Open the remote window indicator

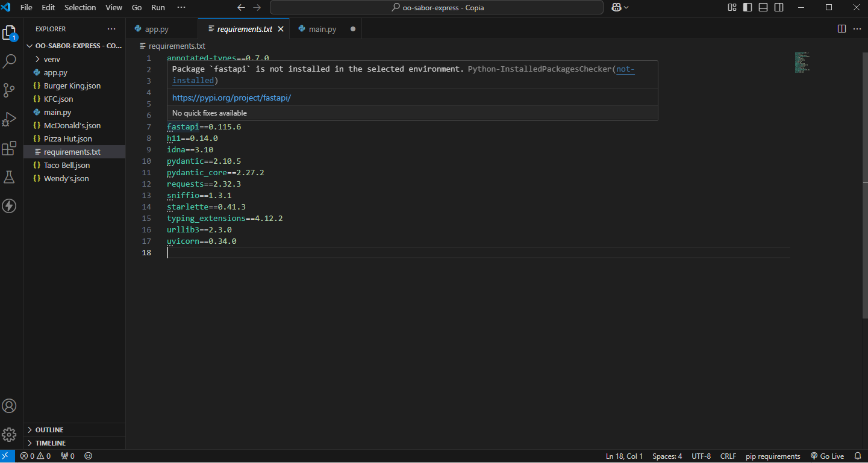click(7, 456)
